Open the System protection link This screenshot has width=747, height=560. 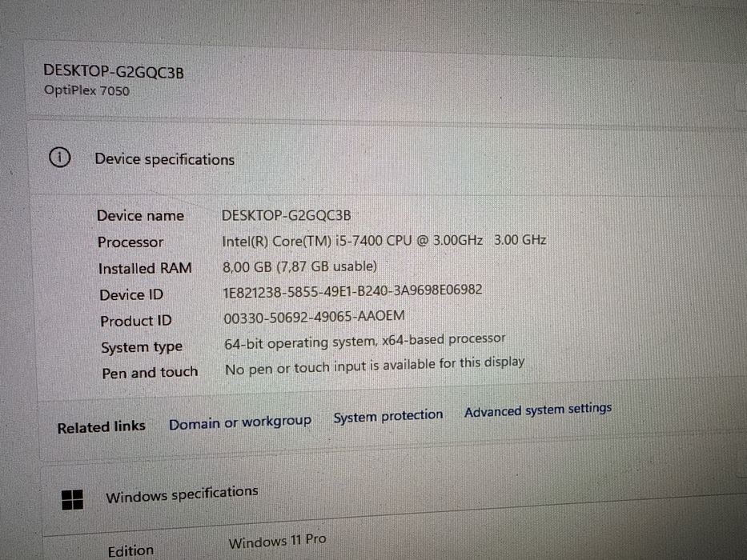388,416
